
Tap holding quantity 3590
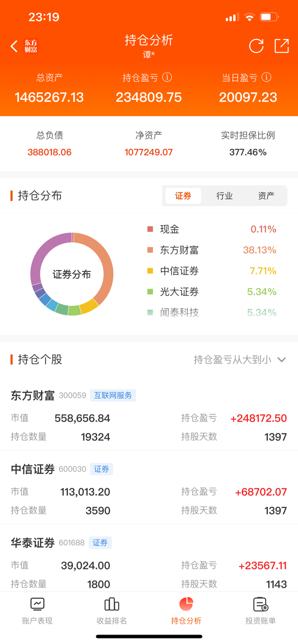click(98, 511)
